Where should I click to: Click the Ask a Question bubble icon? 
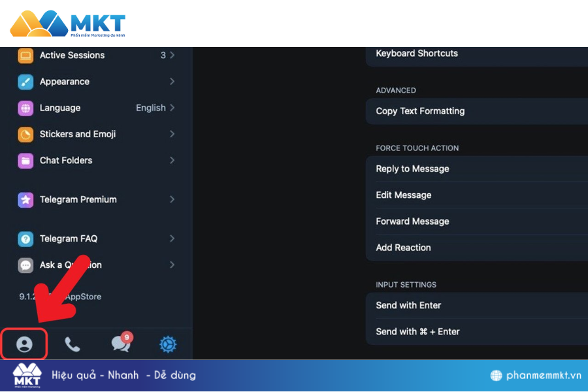pos(25,265)
